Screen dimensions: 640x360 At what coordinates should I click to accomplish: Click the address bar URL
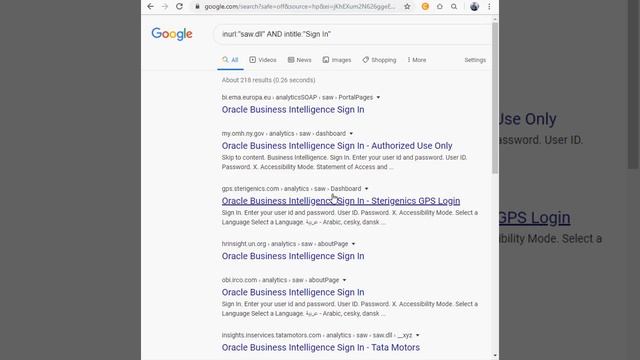point(300,7)
